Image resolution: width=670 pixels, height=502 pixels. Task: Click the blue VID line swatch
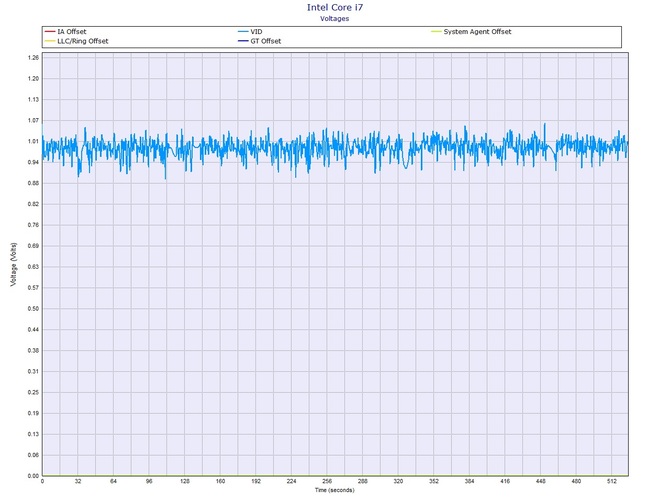coord(243,32)
